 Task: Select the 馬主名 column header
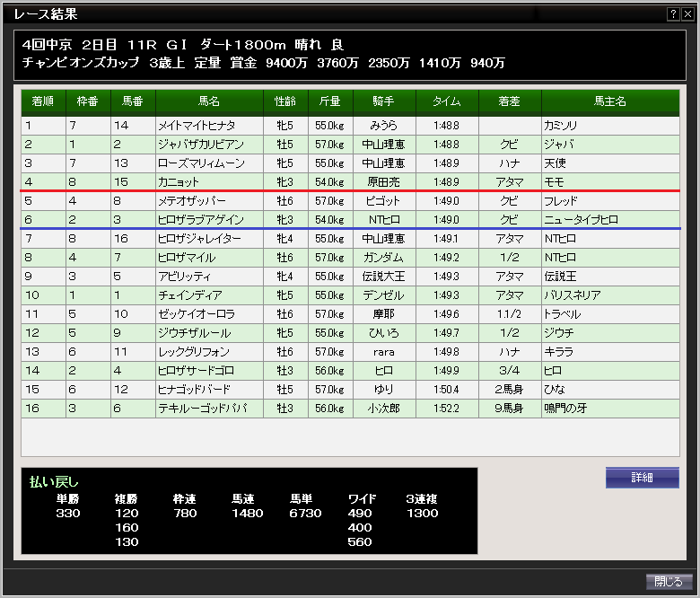[610, 102]
